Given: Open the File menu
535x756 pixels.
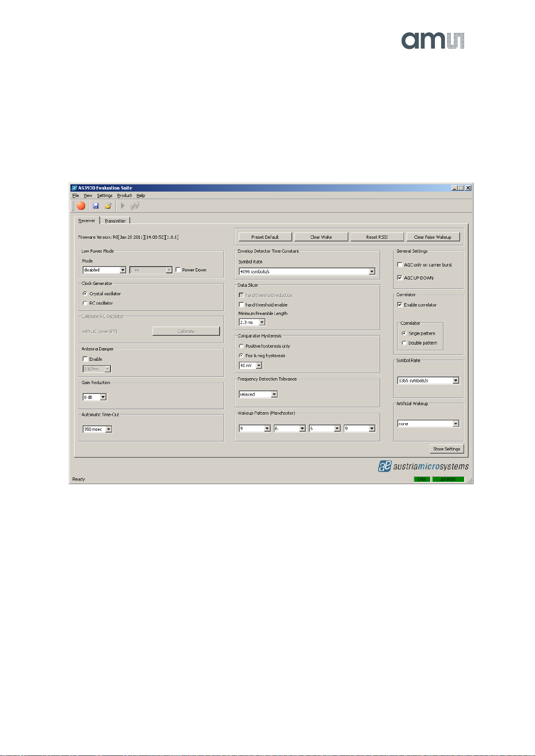Looking at the screenshot, I should click(76, 196).
